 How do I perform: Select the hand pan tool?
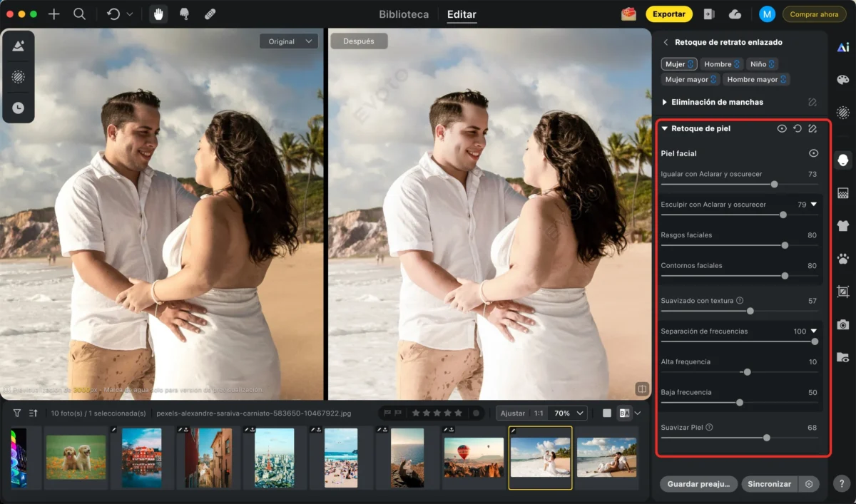(158, 14)
